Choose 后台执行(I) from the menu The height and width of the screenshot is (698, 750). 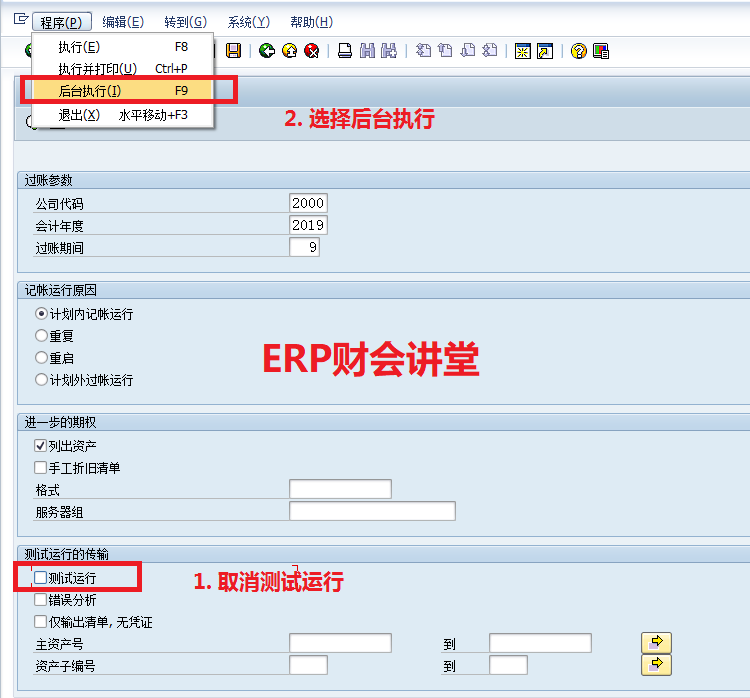click(90, 91)
